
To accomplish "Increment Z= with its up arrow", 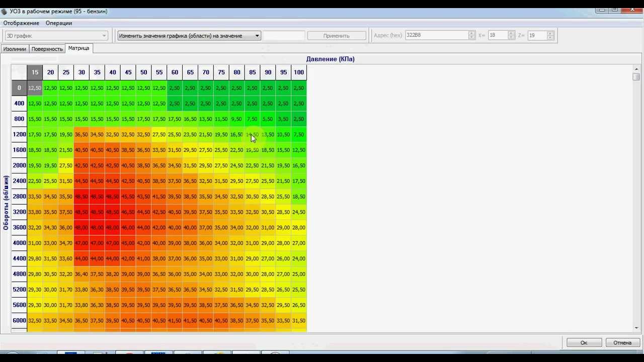I will point(550,33).
